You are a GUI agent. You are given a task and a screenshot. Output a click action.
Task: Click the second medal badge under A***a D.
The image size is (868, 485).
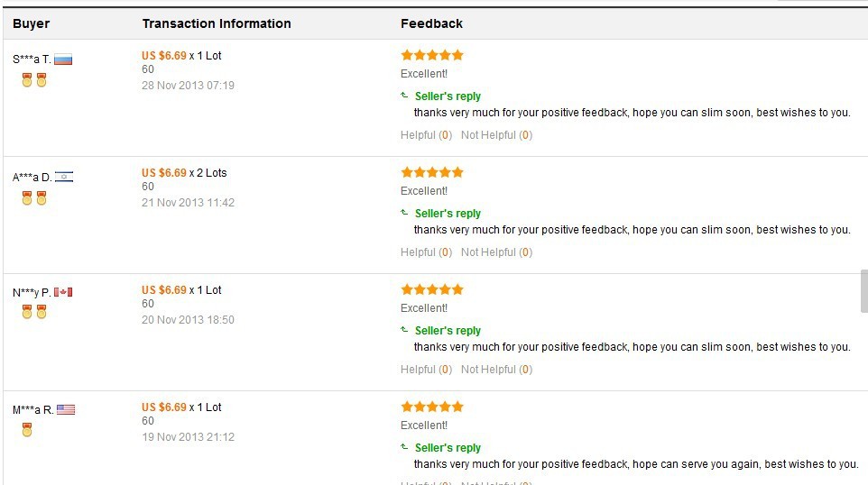[42, 198]
